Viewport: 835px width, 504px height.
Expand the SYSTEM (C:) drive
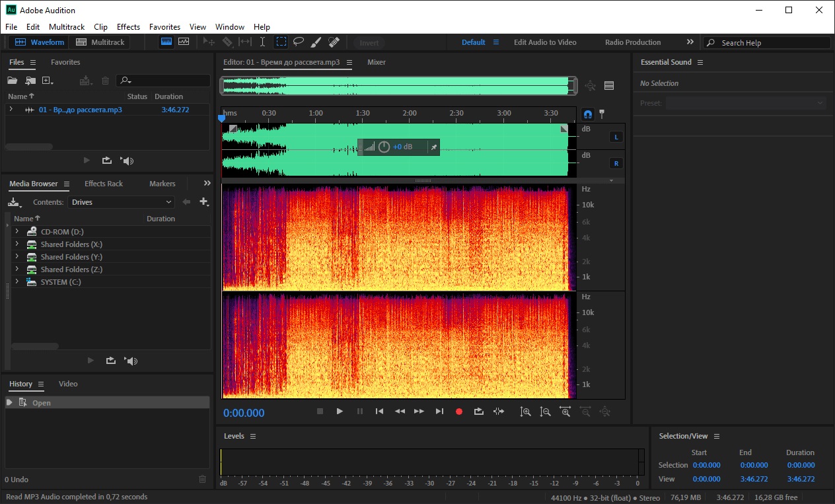17,282
